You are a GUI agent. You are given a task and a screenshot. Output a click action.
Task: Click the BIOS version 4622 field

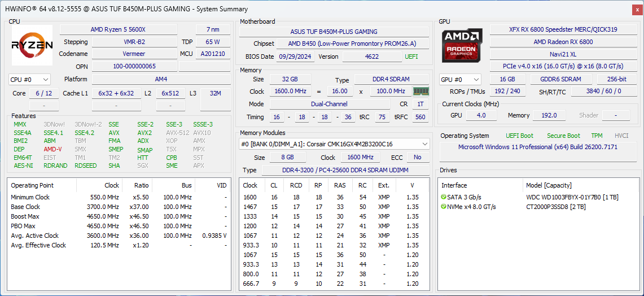pyautogui.click(x=372, y=56)
